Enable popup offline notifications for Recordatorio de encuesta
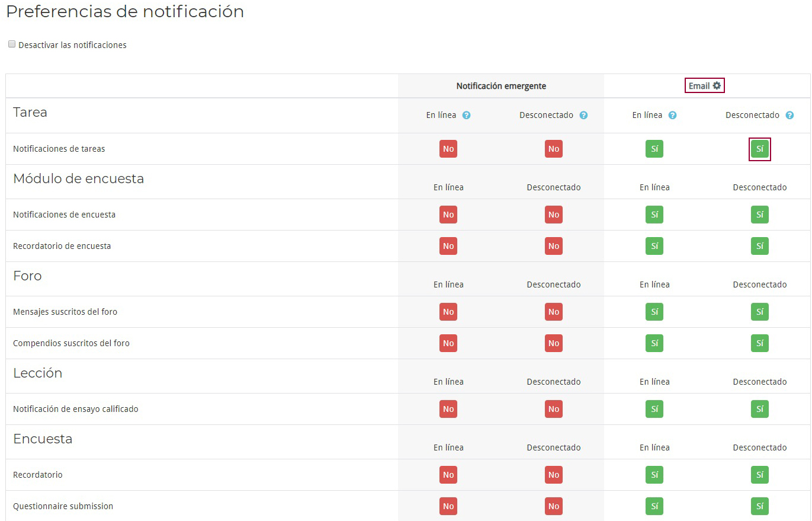Image resolution: width=812 pixels, height=521 pixels. 553,245
